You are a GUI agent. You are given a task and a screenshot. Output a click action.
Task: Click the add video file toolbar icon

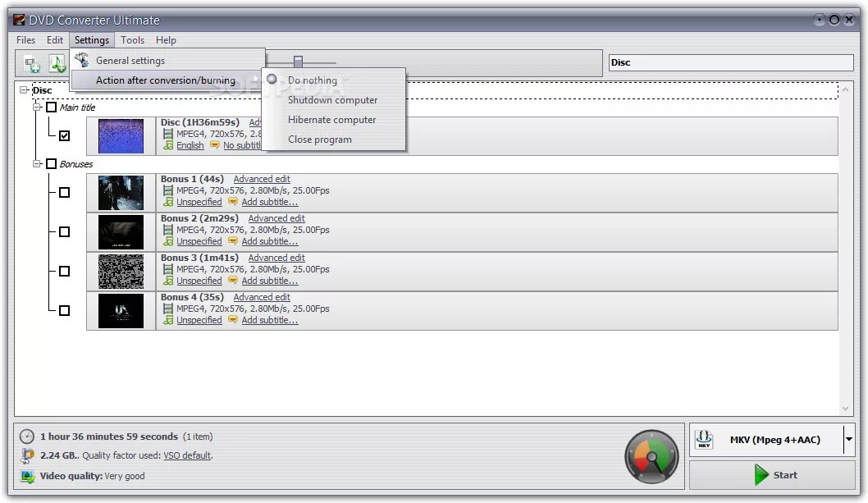(x=32, y=64)
